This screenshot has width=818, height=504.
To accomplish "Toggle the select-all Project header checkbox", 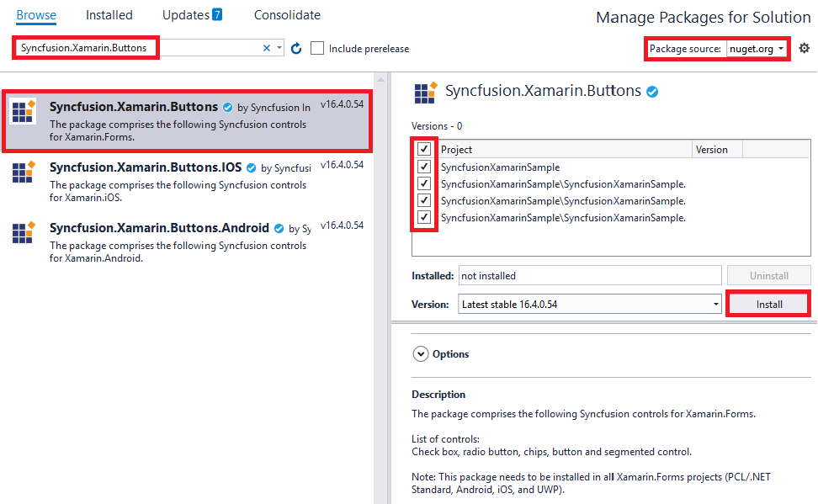I will [424, 150].
